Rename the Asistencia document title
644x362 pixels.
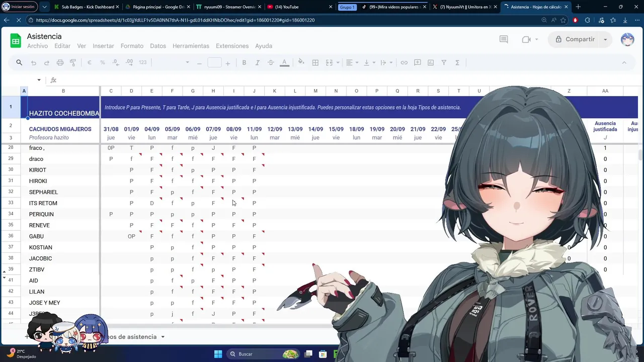pos(44,36)
